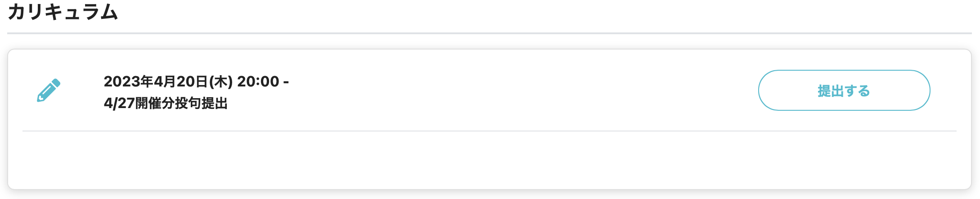Click the gray line under カリキュラム heading
Viewport: 980px width, 199px height.
pyautogui.click(x=489, y=33)
